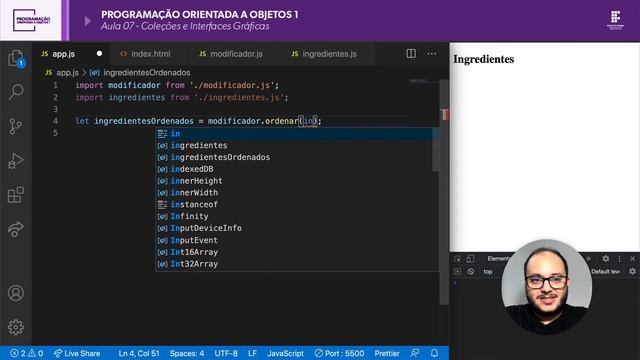Click Prettier in the status bar

(x=387, y=353)
